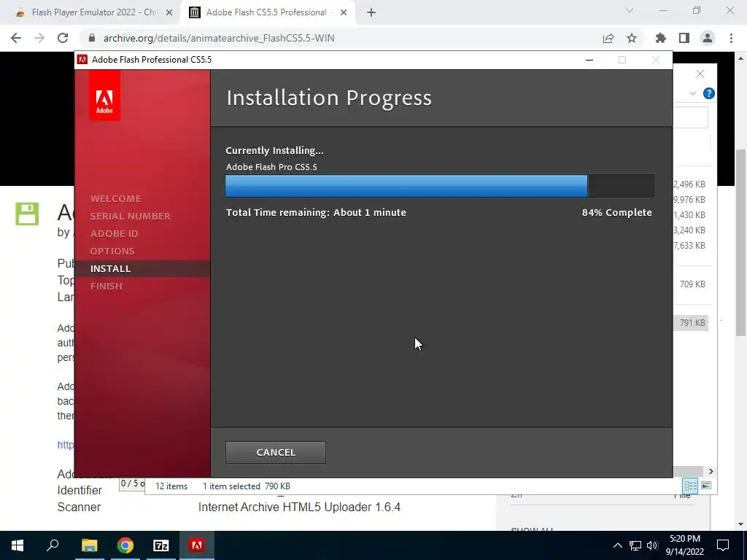Open Chrome three-dot menu

[731, 38]
